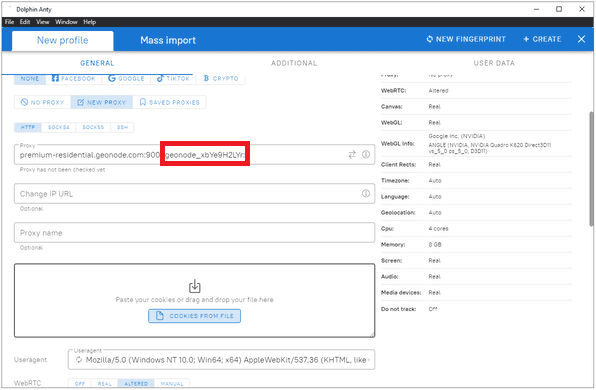Click the Dolphin Anty title bar icon
Image resolution: width=596 pixels, height=390 pixels.
(x=10, y=8)
